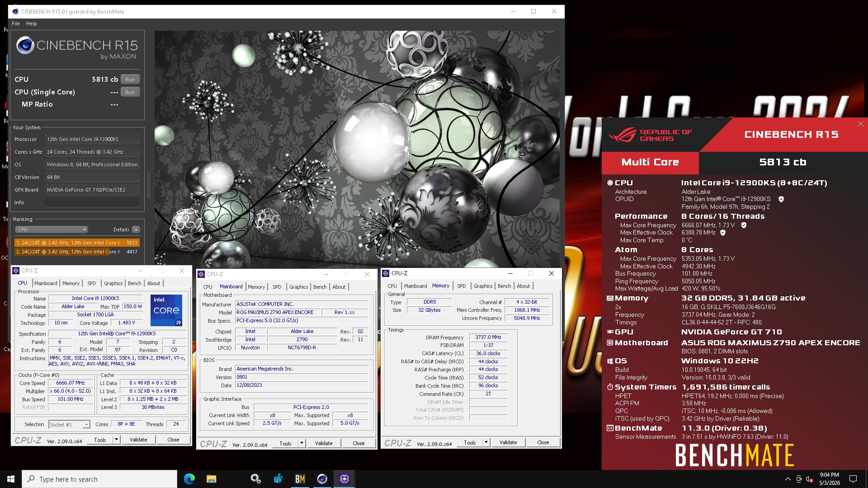Click the CPU chip icon in BenchMate panel
The image size is (868, 488).
coord(610,183)
